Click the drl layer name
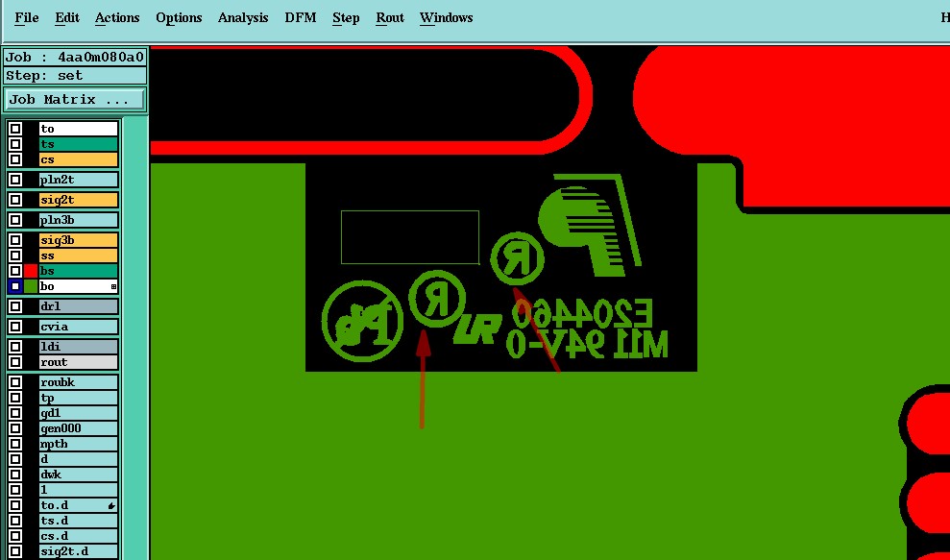The height and width of the screenshot is (560, 950). click(78, 306)
